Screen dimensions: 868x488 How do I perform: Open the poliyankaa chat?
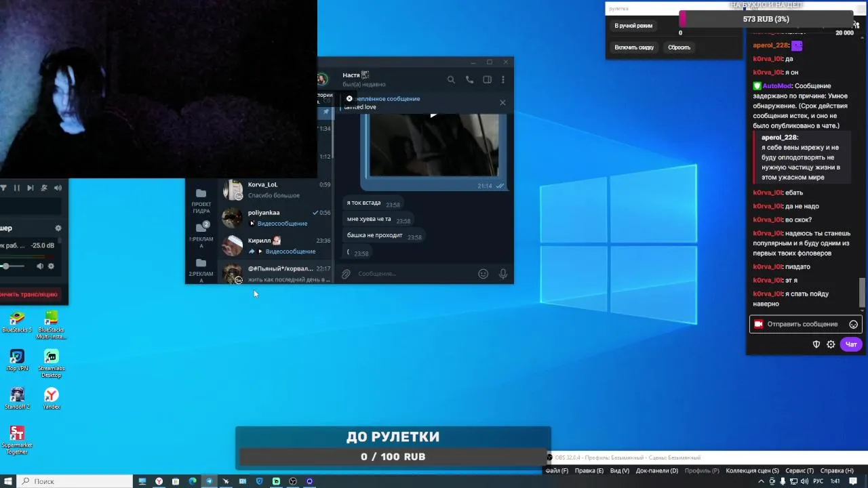pyautogui.click(x=277, y=218)
